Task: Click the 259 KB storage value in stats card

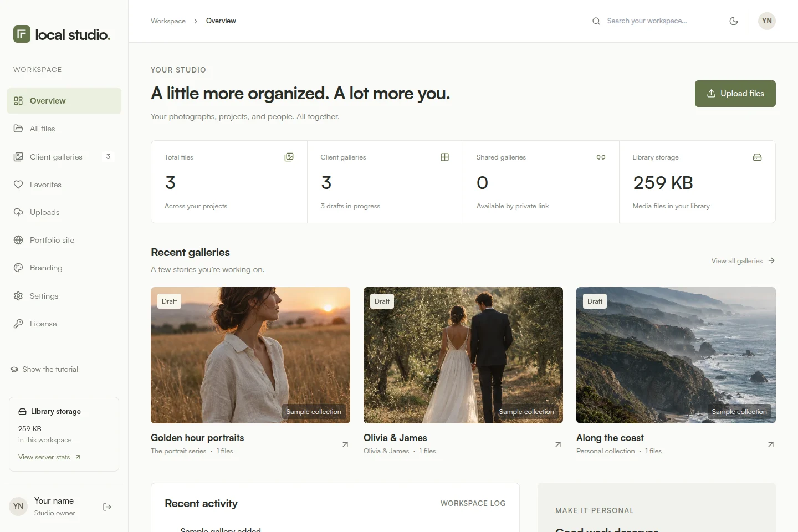Action: click(x=663, y=183)
